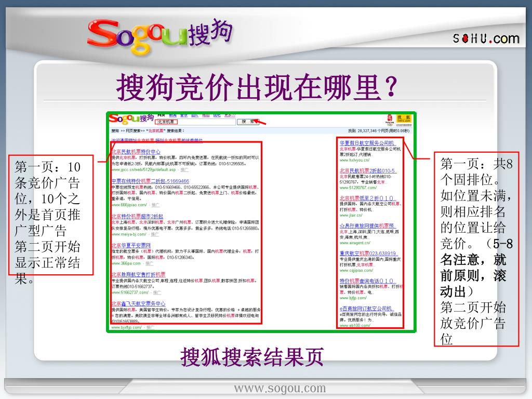The height and width of the screenshot is (399, 532).
Task: Click the sidebar URL www.jlair.cn/
Action: coord(351,215)
